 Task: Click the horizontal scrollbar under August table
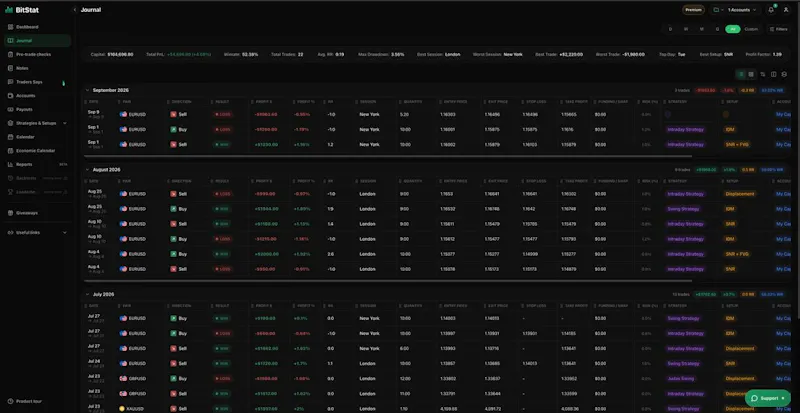[x=388, y=281]
